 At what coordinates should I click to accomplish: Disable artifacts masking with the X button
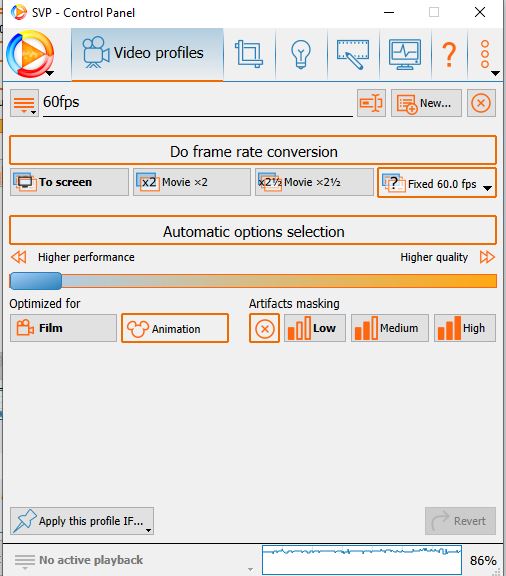264,328
